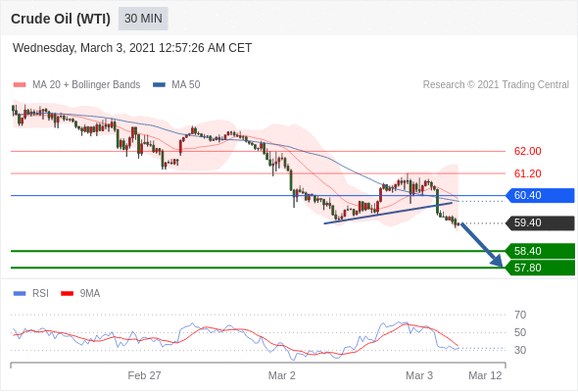Click the date and time stamp text
This screenshot has height=392, width=578.
(x=132, y=48)
